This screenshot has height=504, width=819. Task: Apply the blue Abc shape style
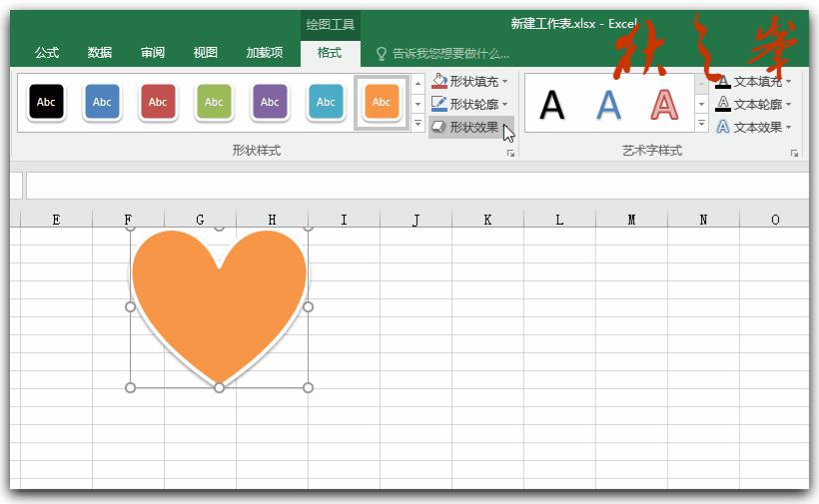(102, 102)
